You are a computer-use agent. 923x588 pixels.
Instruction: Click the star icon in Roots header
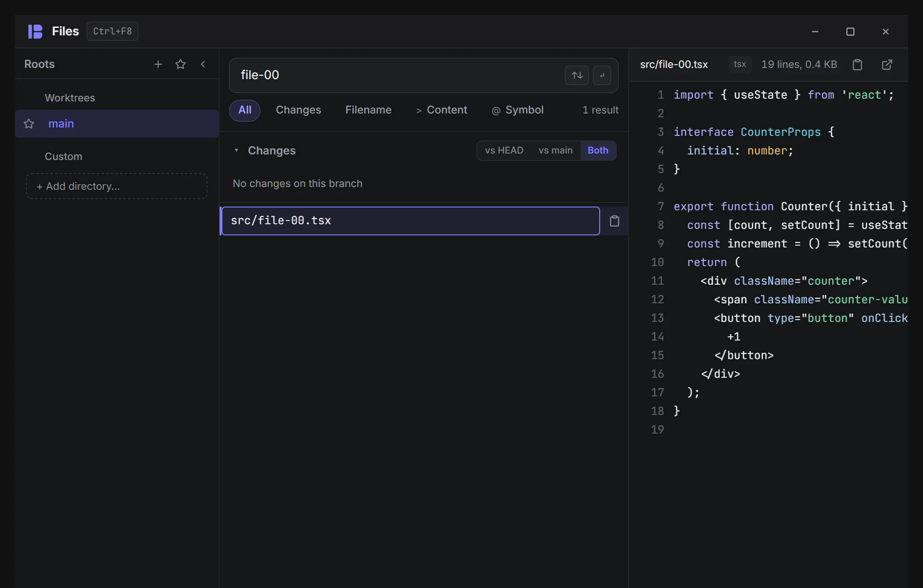181,64
